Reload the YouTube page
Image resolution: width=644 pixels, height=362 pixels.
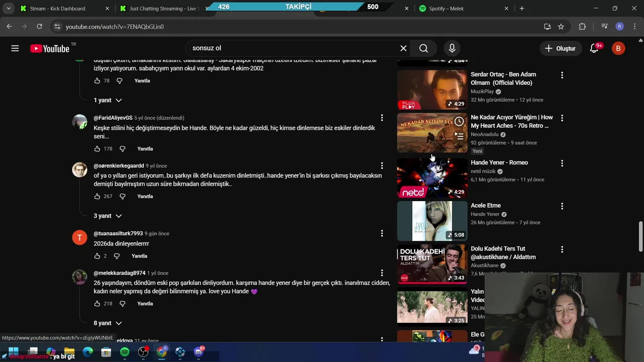[39, 27]
